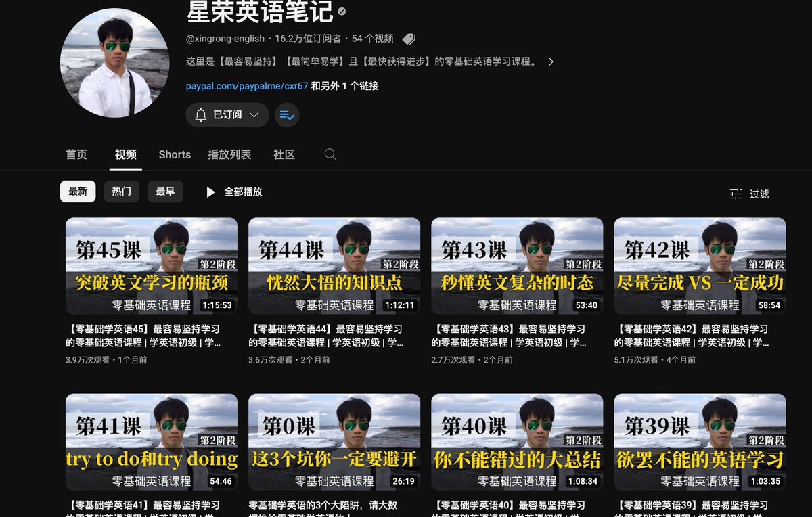Click the 3.9万次观看 view count
The height and width of the screenshot is (517, 812).
tap(87, 360)
